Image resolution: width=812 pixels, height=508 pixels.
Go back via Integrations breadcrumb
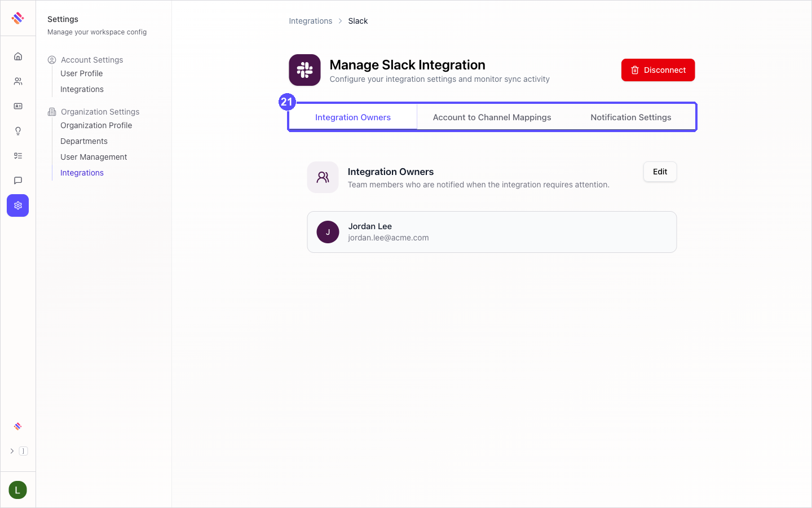click(311, 21)
